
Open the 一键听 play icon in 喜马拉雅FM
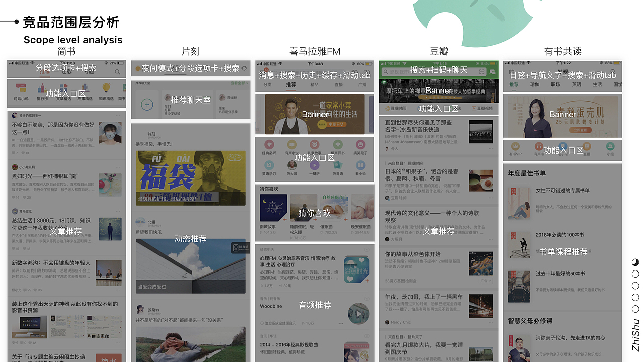click(x=314, y=165)
